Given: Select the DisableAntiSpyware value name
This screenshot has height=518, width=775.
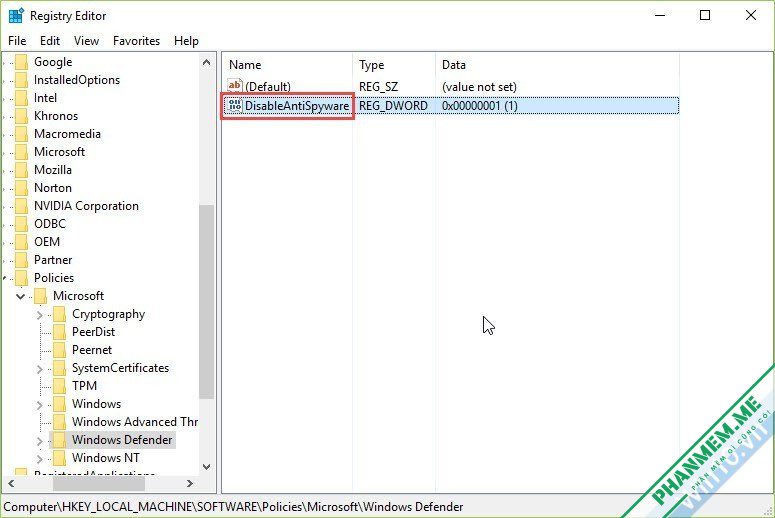Looking at the screenshot, I should coord(297,106).
